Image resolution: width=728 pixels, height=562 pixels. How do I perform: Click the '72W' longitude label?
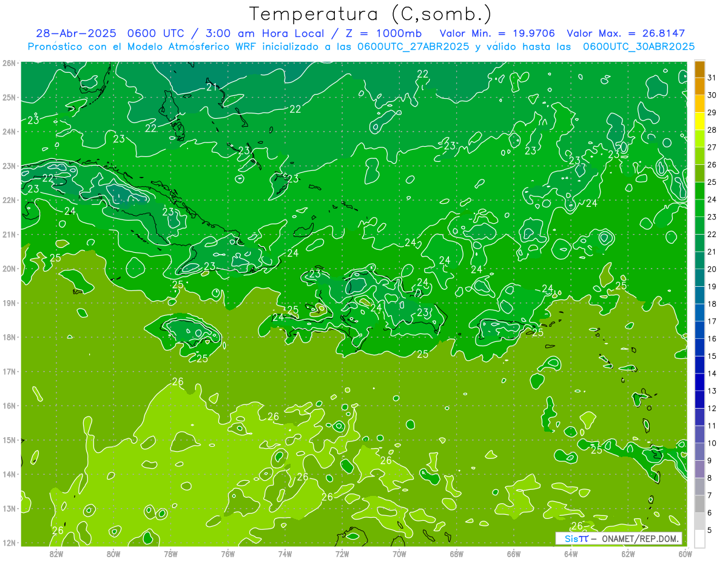tap(342, 554)
